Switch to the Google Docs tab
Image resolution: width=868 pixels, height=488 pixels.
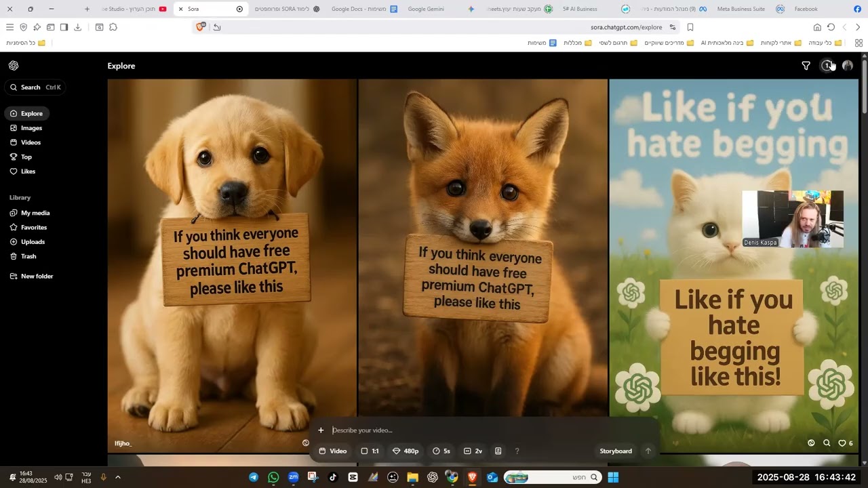(363, 9)
